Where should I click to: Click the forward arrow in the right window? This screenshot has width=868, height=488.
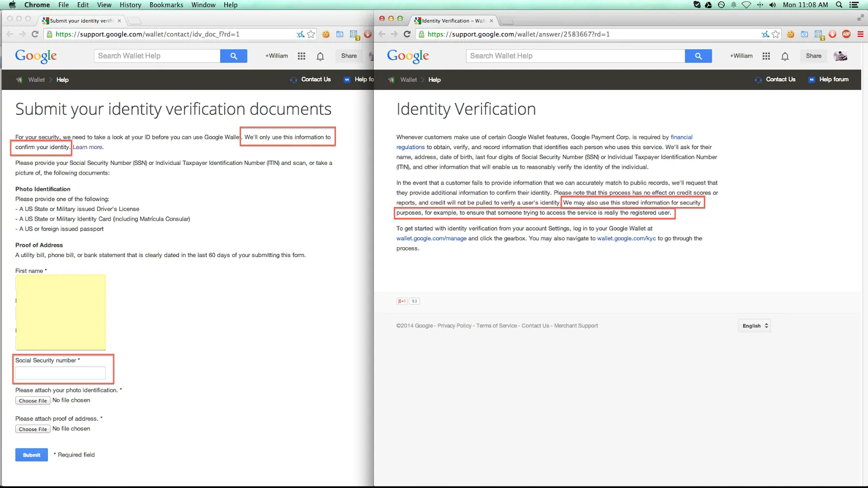(x=394, y=34)
